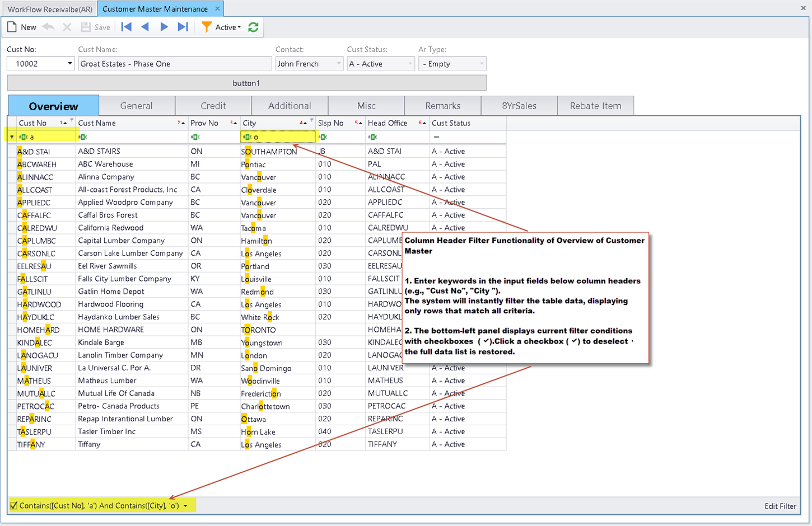Click the orange filter funnel icon
The height and width of the screenshot is (526, 812).
207,27
